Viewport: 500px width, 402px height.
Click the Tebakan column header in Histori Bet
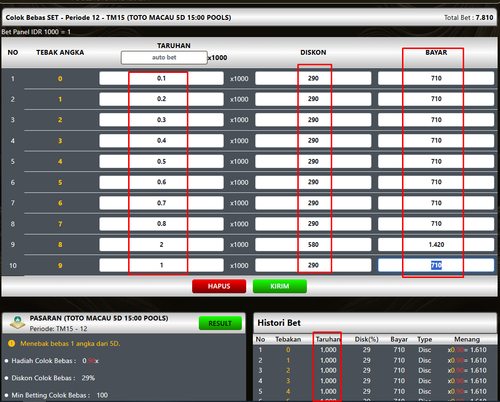[x=288, y=339]
